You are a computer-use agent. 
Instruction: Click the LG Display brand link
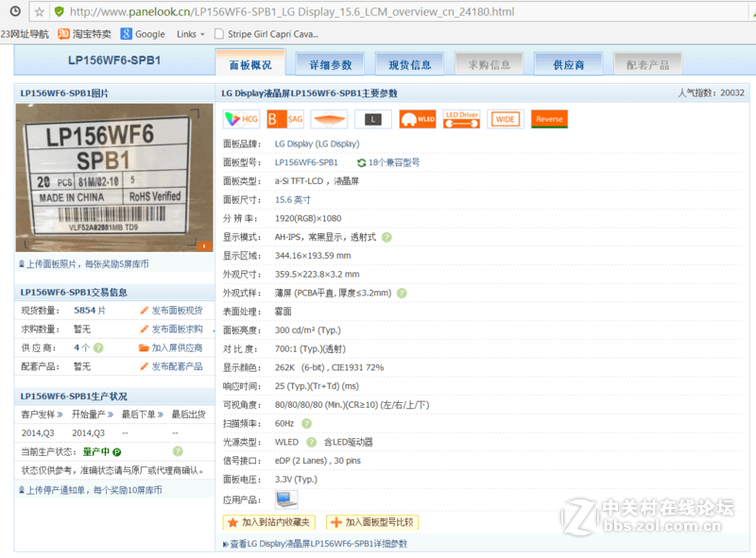317,144
